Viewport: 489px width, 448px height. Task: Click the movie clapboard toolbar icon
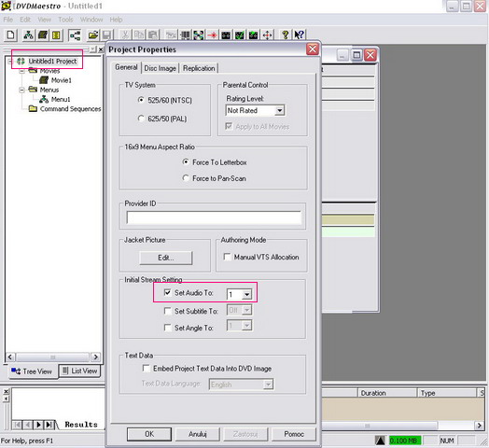[x=42, y=35]
